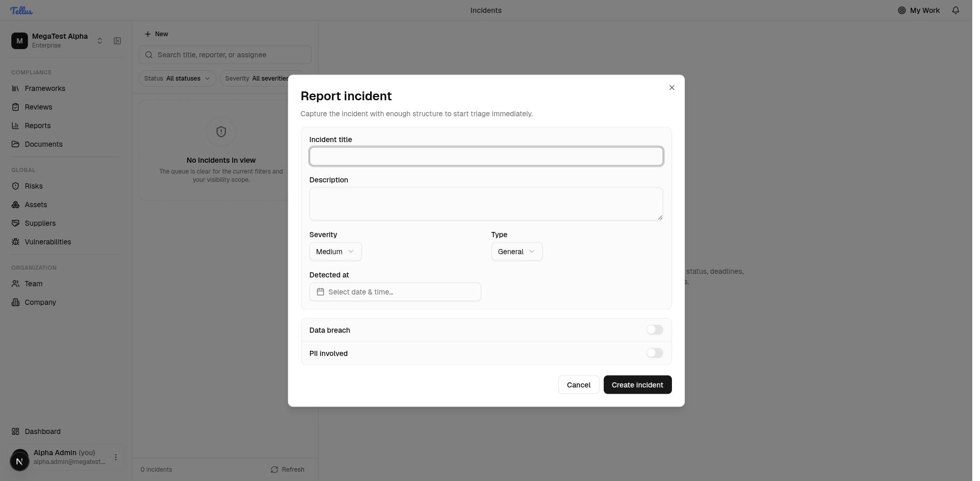
Task: Click the Alpha Admin account name
Action: pyautogui.click(x=55, y=453)
